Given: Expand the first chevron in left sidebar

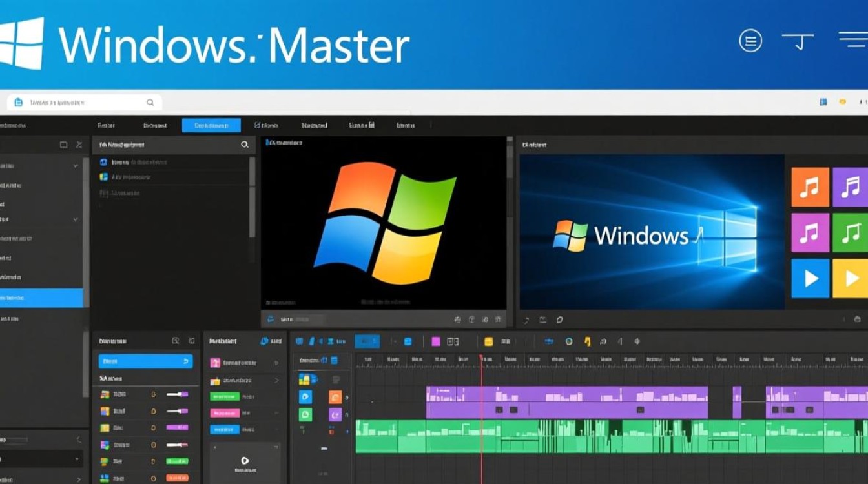Looking at the screenshot, I should (76, 166).
